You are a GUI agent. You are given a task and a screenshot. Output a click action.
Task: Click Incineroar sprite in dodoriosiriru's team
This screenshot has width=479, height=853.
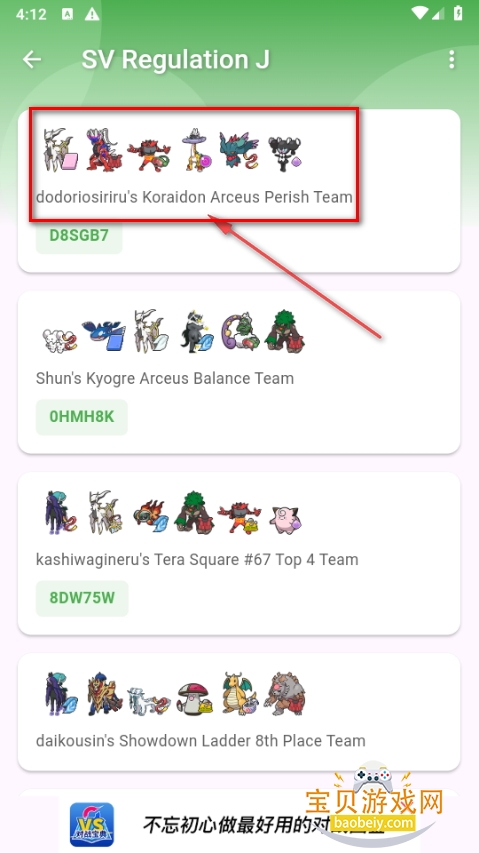coord(149,154)
